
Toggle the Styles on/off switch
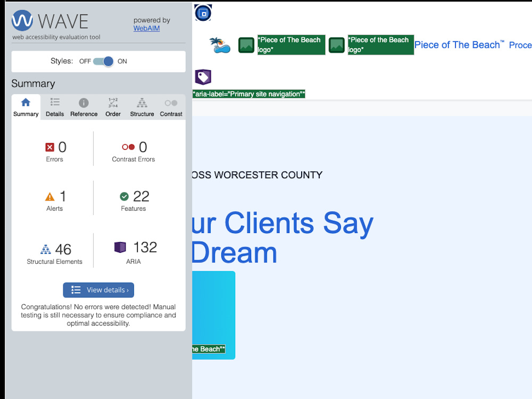(x=103, y=61)
